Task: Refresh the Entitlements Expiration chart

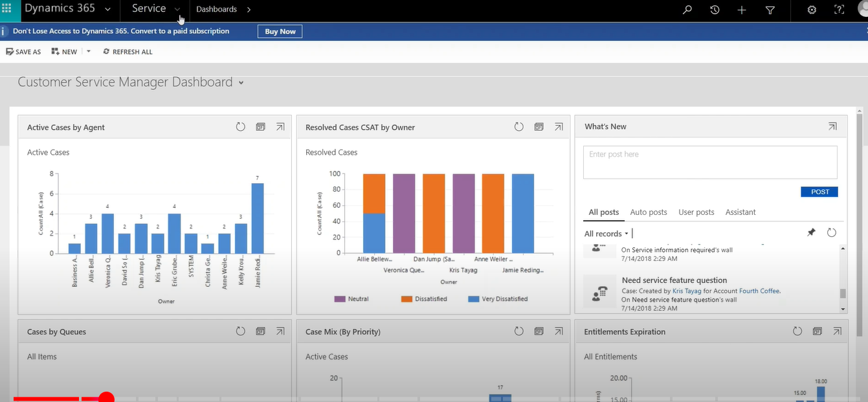Action: click(x=797, y=331)
